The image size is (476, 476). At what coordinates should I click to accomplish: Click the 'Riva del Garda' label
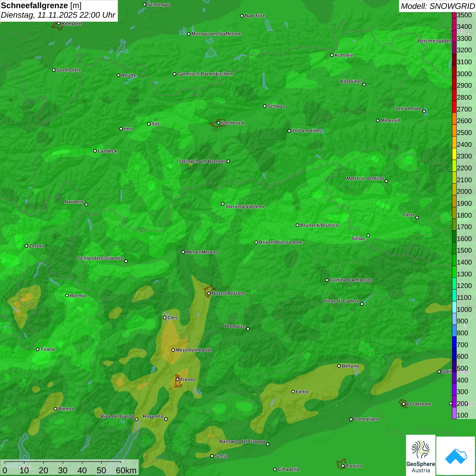pyautogui.click(x=117, y=416)
